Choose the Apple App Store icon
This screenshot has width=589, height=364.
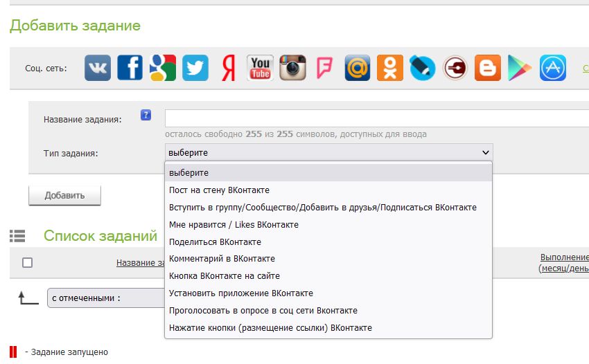(553, 68)
